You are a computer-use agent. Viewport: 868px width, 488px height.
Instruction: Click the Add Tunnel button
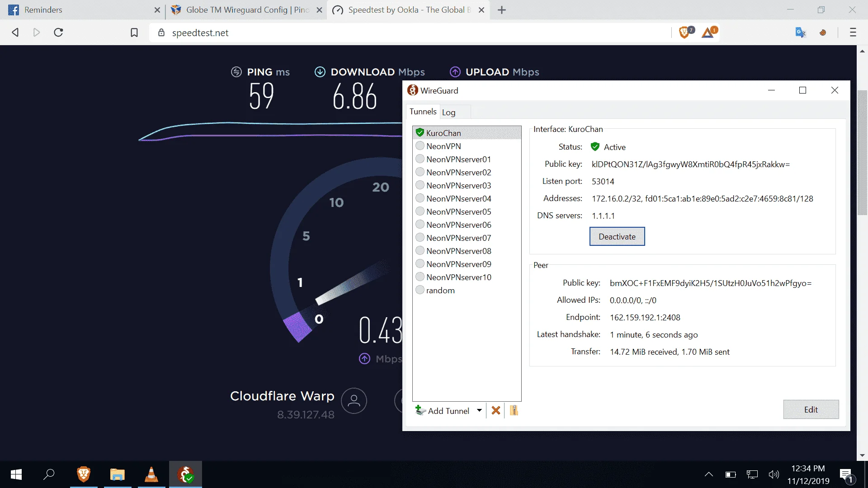pos(443,410)
